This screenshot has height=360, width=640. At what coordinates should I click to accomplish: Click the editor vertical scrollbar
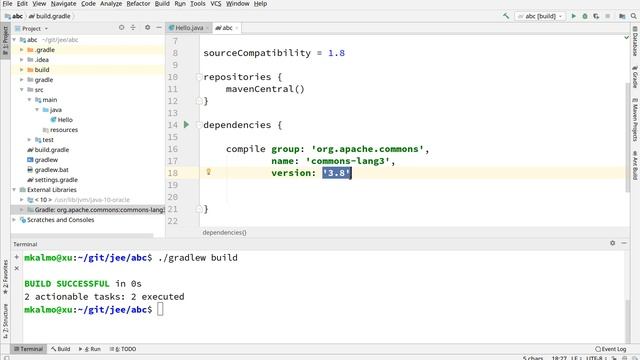[x=628, y=137]
